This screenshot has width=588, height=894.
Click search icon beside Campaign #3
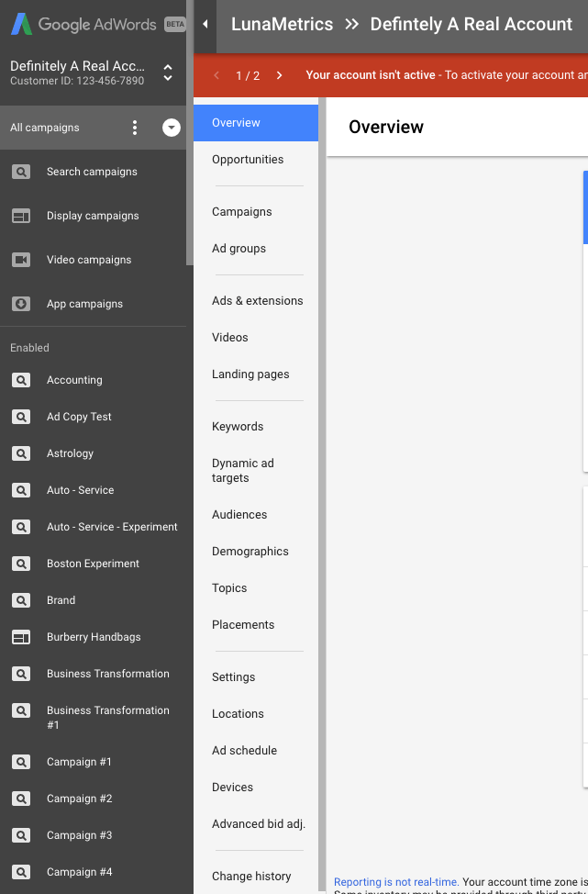[21, 835]
